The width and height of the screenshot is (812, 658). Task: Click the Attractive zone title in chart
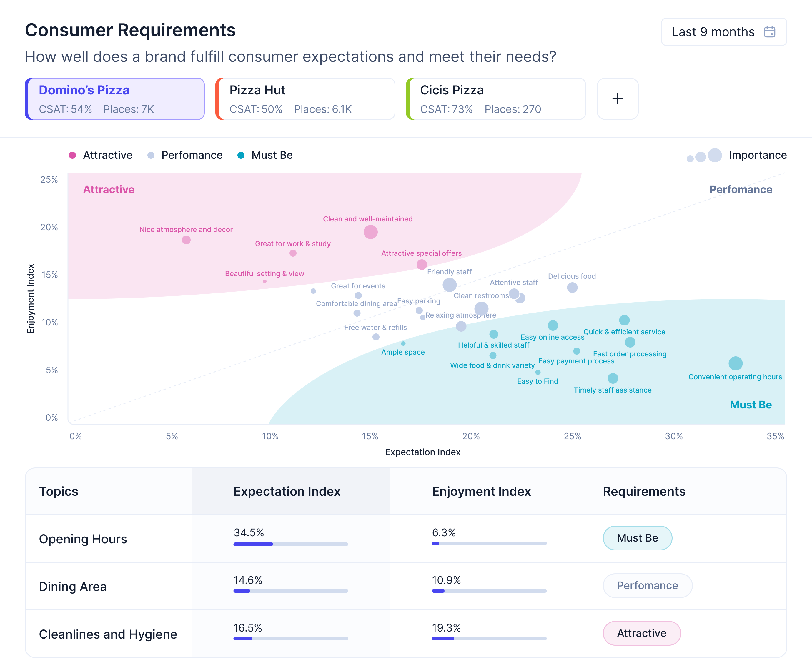click(x=109, y=190)
